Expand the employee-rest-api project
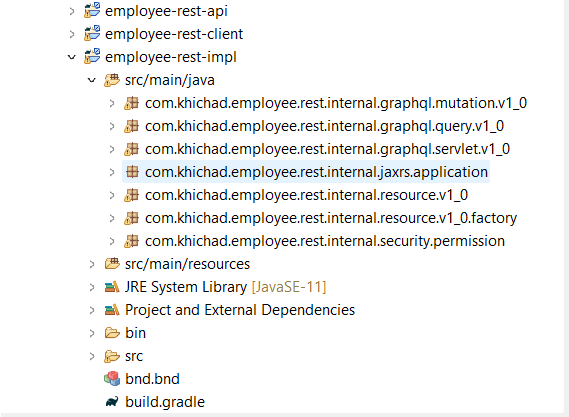Image resolution: width=569 pixels, height=417 pixels. [72, 11]
